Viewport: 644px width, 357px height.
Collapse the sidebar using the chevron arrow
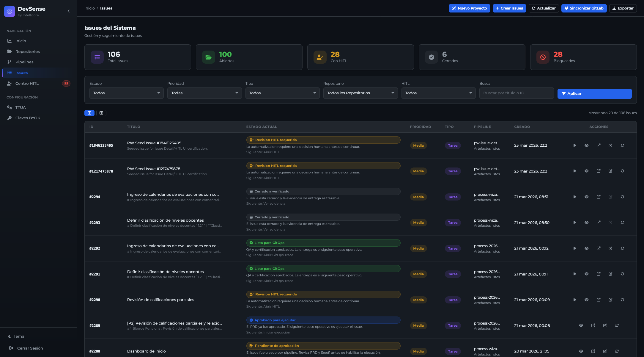click(68, 11)
